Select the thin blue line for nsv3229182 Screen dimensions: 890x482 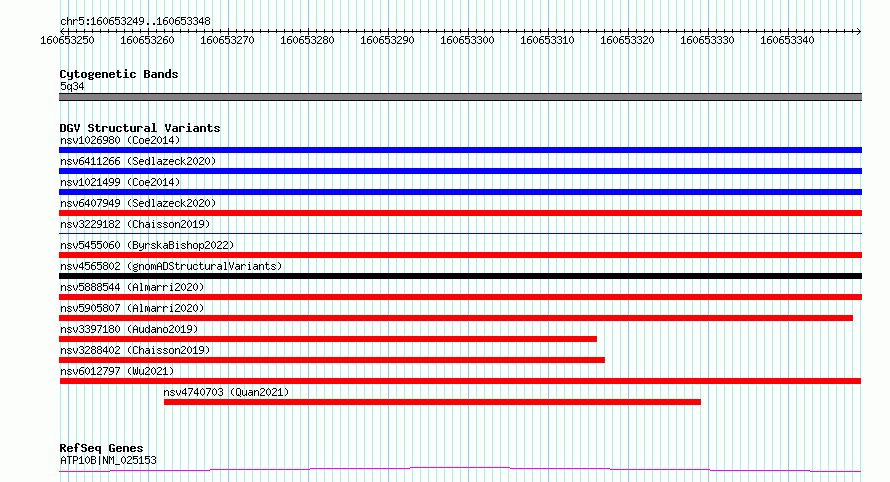pos(460,233)
